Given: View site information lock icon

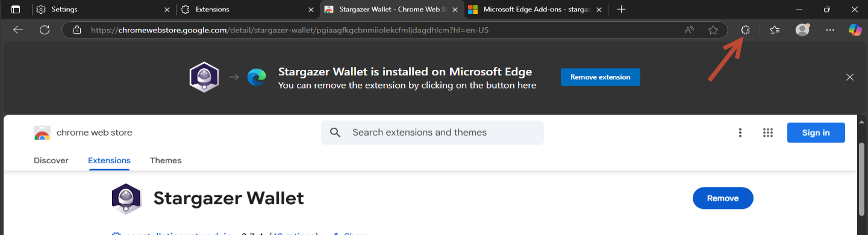Looking at the screenshot, I should 76,30.
